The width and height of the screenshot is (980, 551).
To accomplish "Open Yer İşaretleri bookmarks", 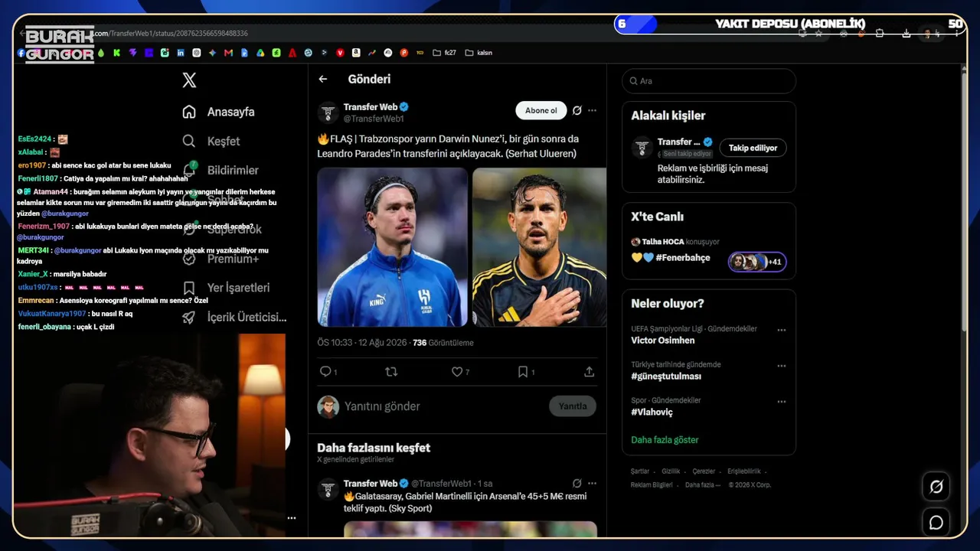I will coord(226,288).
